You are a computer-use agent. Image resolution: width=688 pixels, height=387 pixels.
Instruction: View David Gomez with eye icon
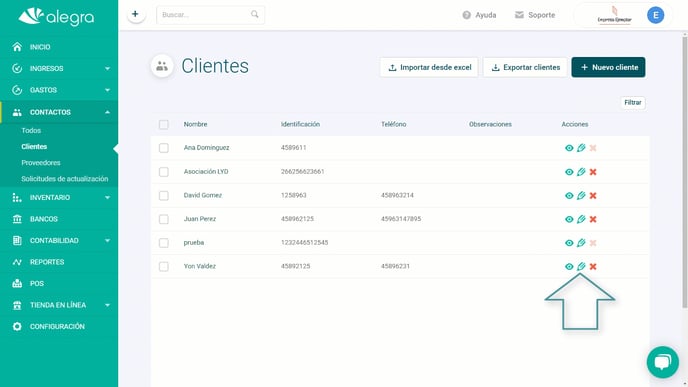coord(569,195)
